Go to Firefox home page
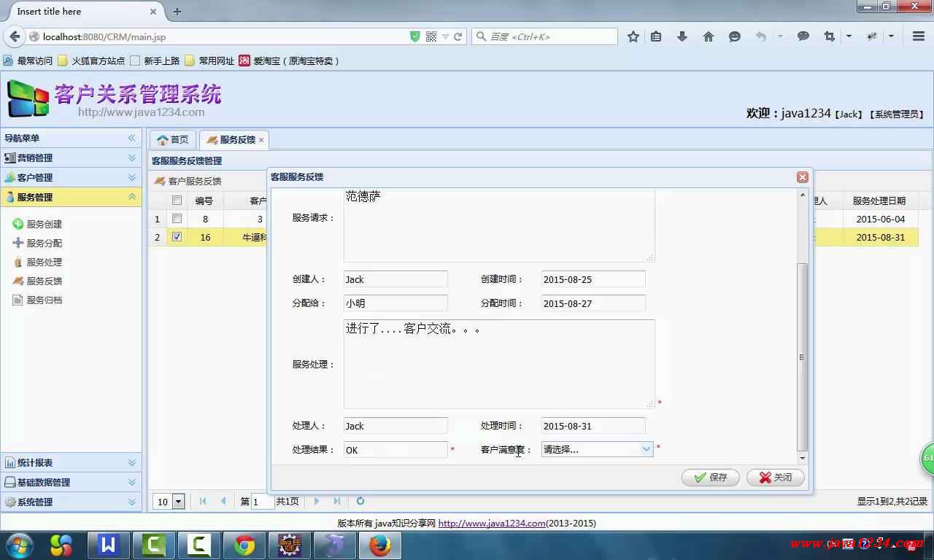Screen dimensions: 934x560 point(709,36)
